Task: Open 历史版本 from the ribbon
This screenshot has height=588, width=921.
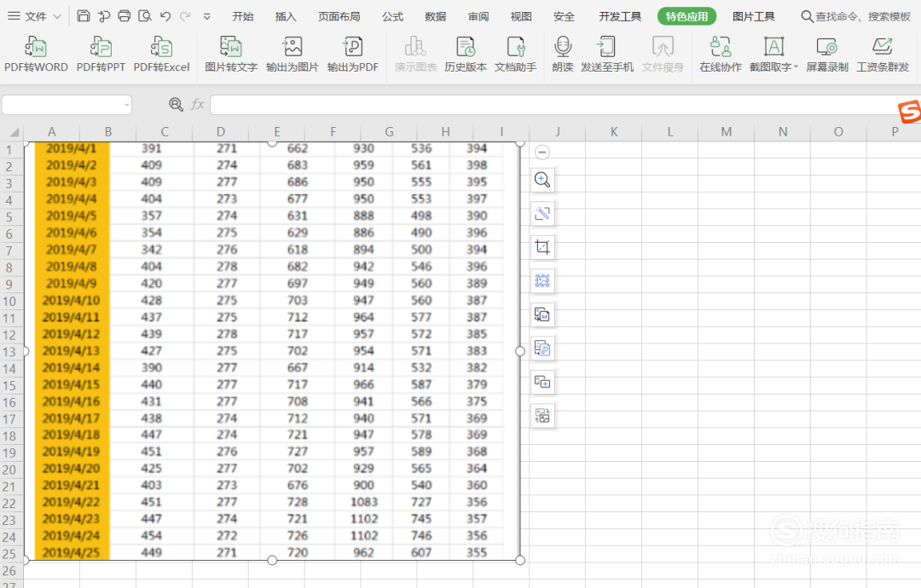Action: point(466,54)
